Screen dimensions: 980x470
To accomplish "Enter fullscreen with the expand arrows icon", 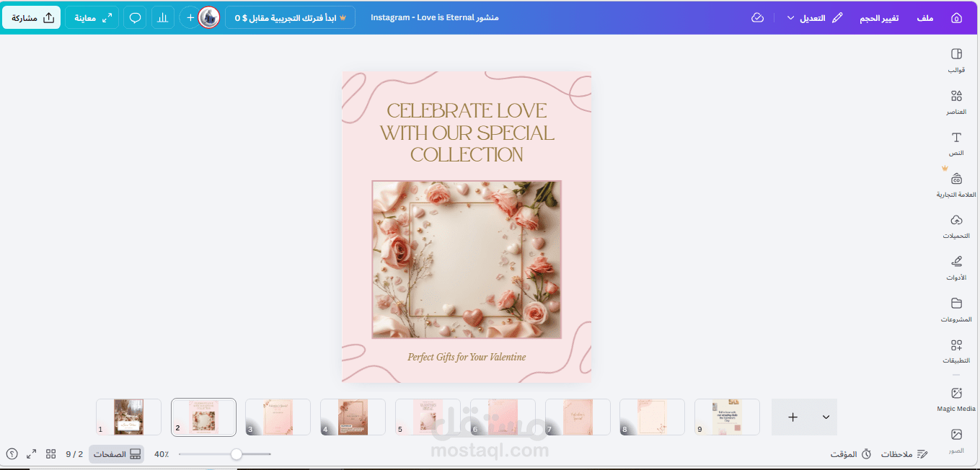I will pyautogui.click(x=32, y=453).
